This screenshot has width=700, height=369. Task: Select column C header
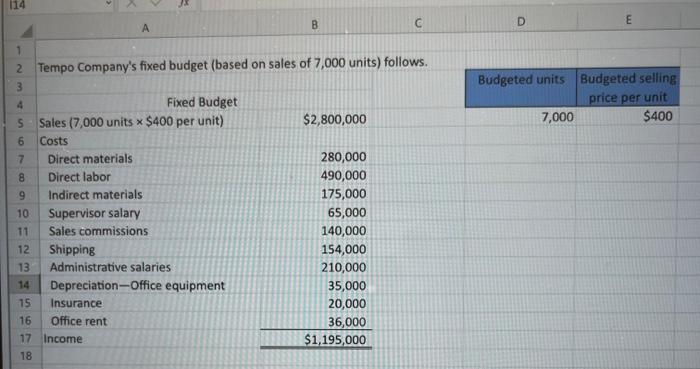click(418, 23)
